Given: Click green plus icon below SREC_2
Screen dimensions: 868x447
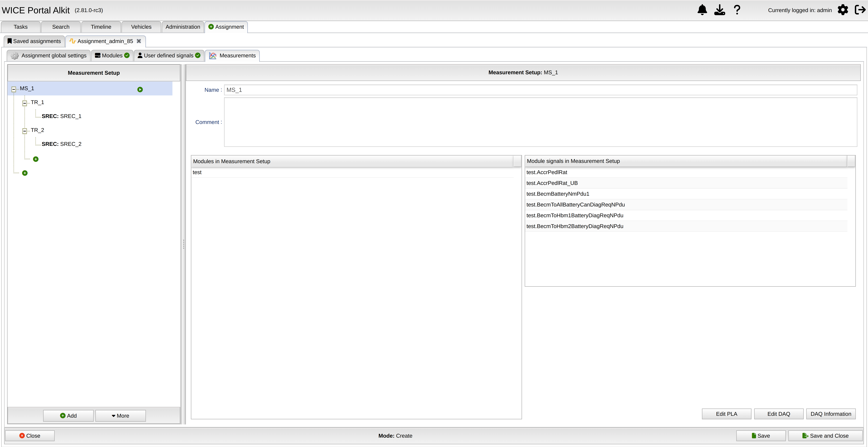Looking at the screenshot, I should (36, 159).
